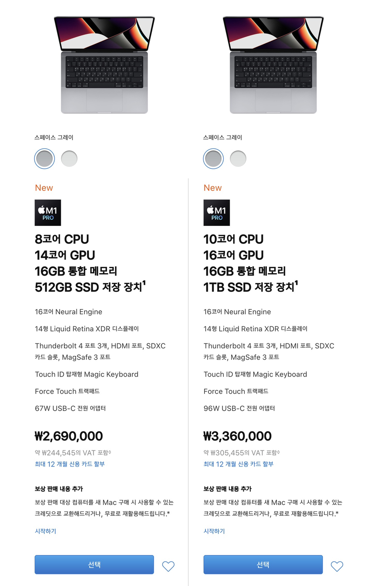The height and width of the screenshot is (586, 392).
Task: Select the space gray swatch for the left MacBook
Action: (x=45, y=159)
